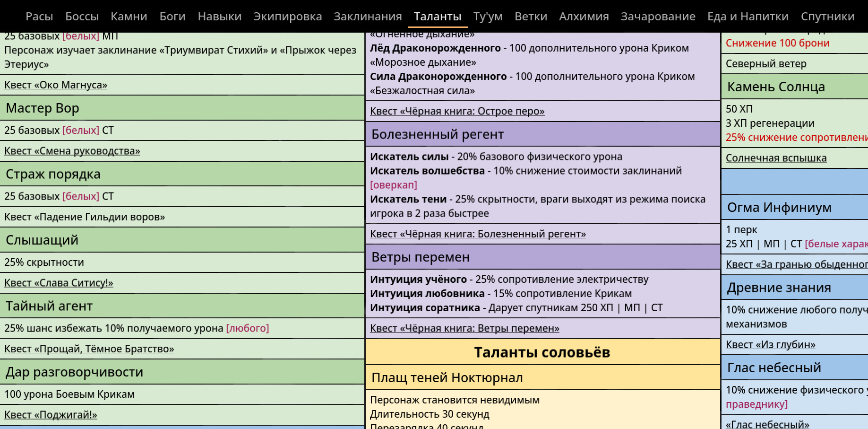Click the Лёд Драконорожденного line
The image size is (868, 429).
click(530, 55)
